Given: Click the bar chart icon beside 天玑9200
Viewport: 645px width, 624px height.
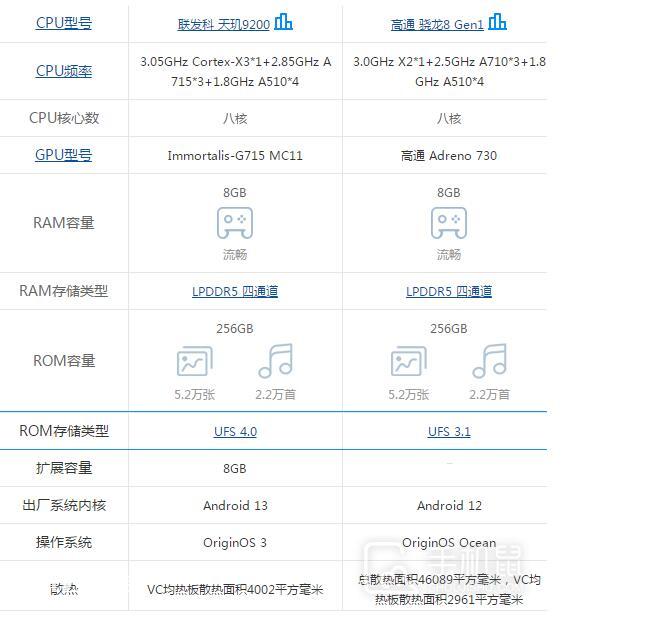Looking at the screenshot, I should (x=283, y=22).
